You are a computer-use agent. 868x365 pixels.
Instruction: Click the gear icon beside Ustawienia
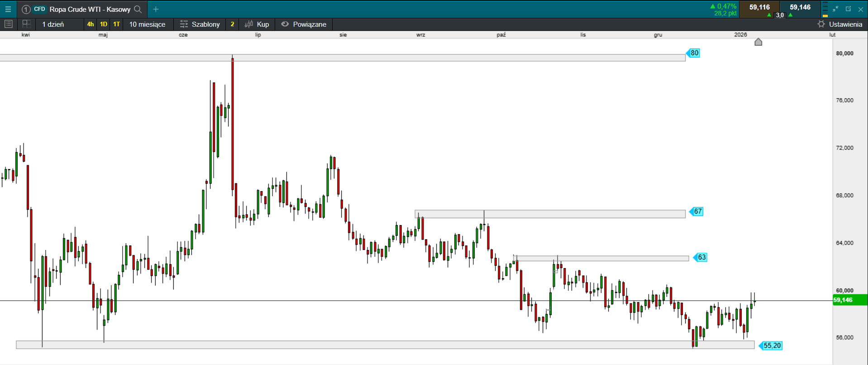click(821, 24)
